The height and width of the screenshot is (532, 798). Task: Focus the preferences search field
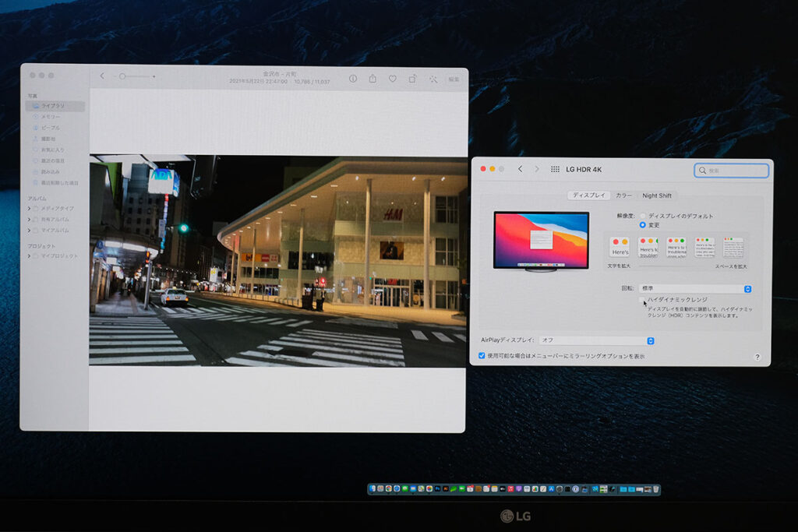[x=731, y=171]
